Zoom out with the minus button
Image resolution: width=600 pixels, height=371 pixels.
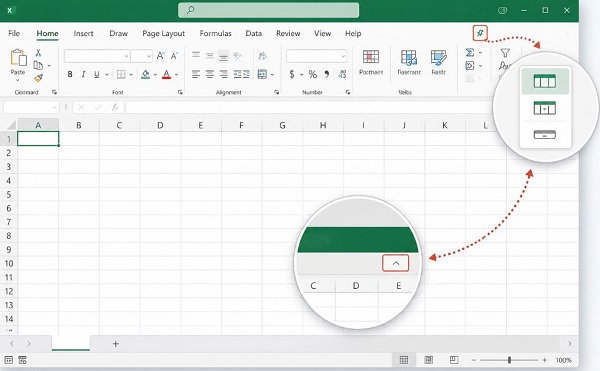pyautogui.click(x=474, y=360)
